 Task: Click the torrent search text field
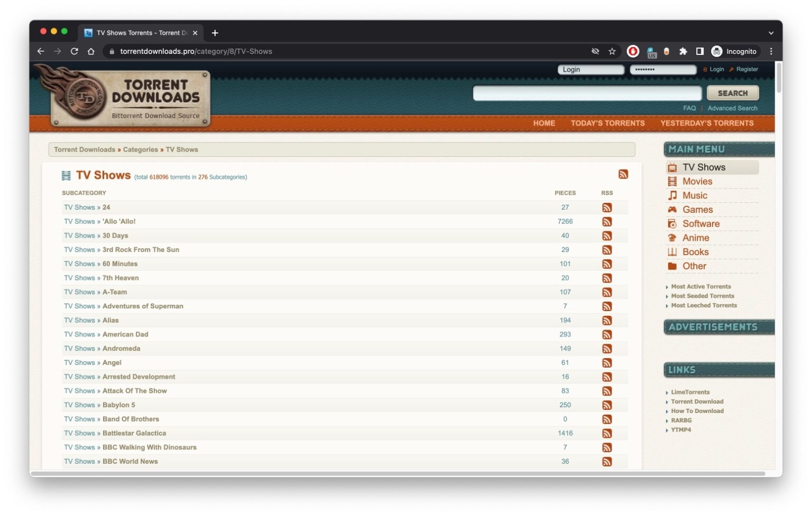587,93
